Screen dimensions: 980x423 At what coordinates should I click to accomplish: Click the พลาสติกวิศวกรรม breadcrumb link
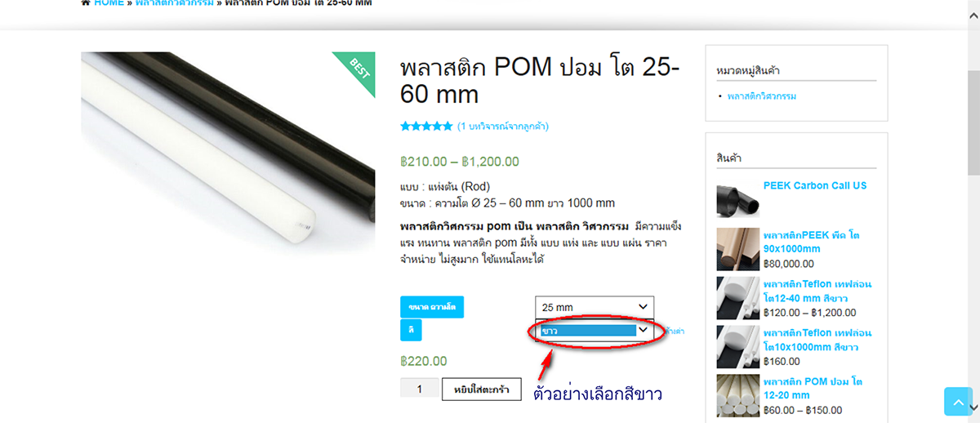(175, 3)
